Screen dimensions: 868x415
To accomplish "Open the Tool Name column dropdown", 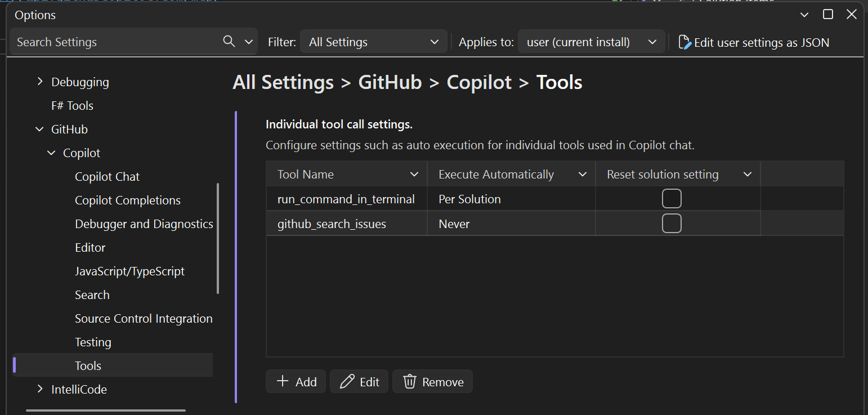I will click(415, 174).
